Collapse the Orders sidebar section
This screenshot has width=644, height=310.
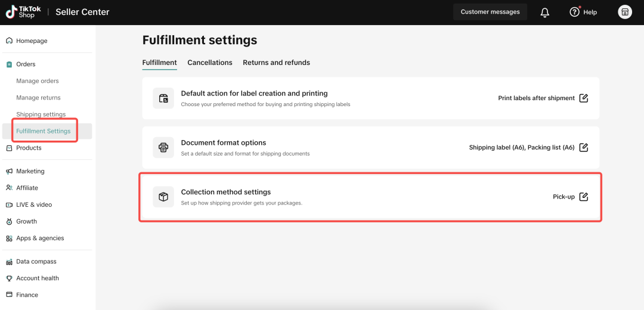tap(26, 64)
